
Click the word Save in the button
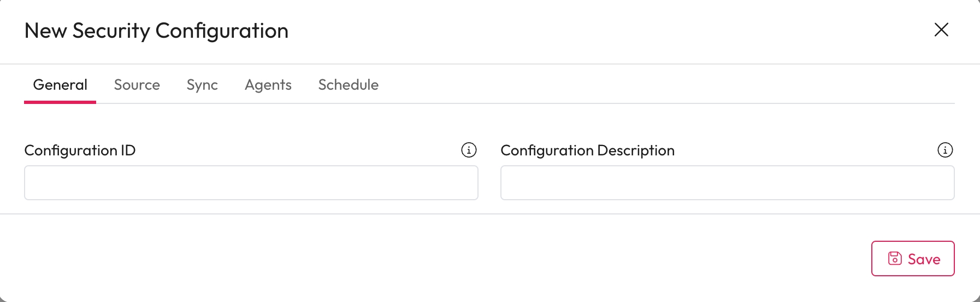tap(924, 259)
